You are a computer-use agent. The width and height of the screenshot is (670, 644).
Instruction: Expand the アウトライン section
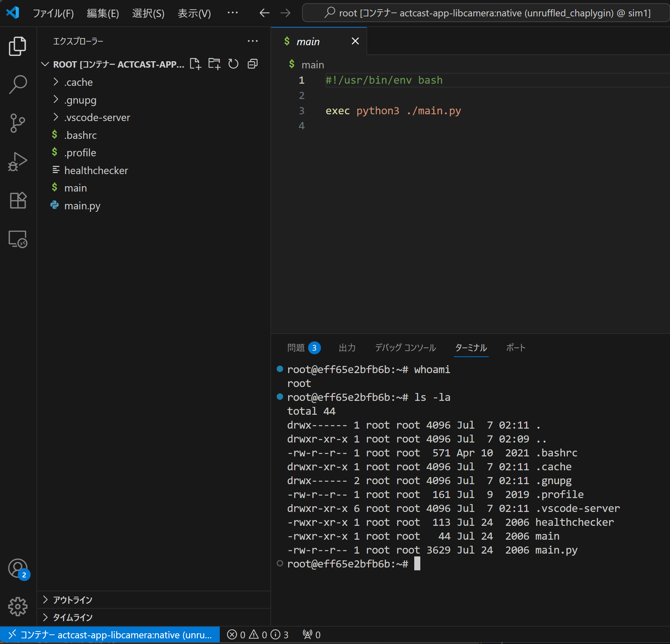coord(72,600)
